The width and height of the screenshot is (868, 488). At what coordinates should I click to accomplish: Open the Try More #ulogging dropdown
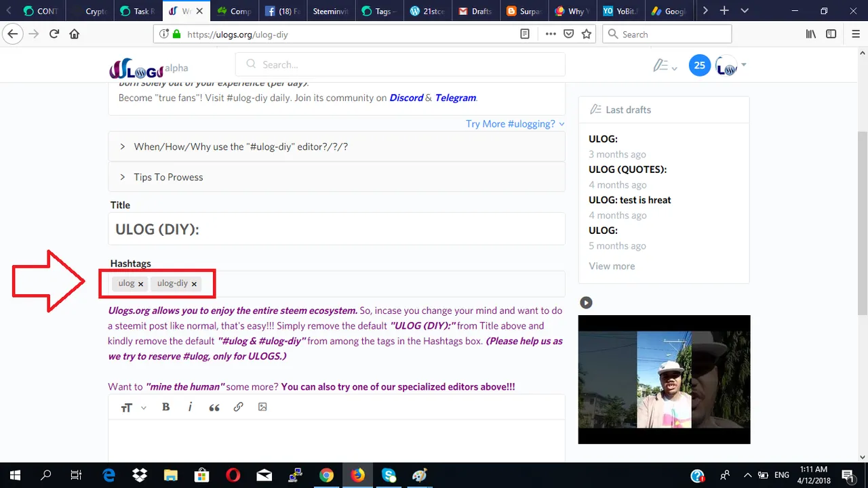[x=515, y=123]
